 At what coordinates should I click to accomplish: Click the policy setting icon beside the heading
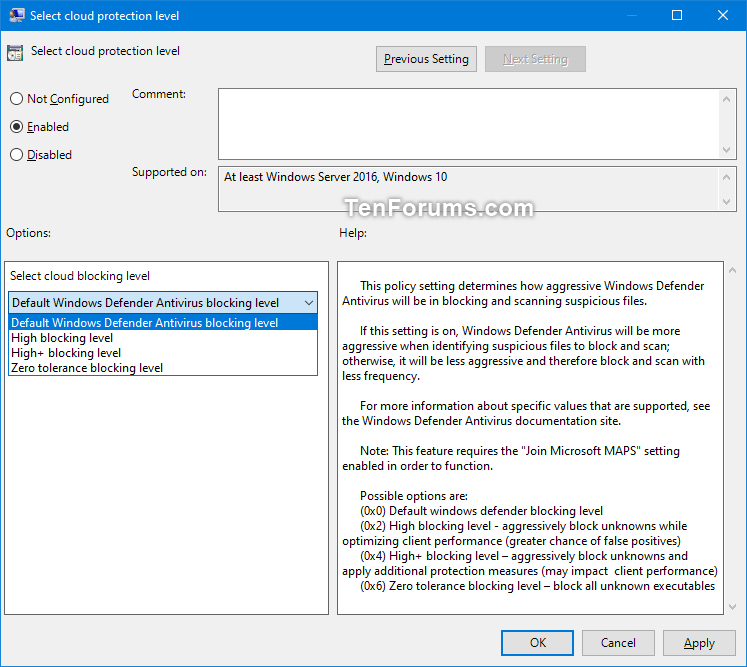tap(15, 53)
